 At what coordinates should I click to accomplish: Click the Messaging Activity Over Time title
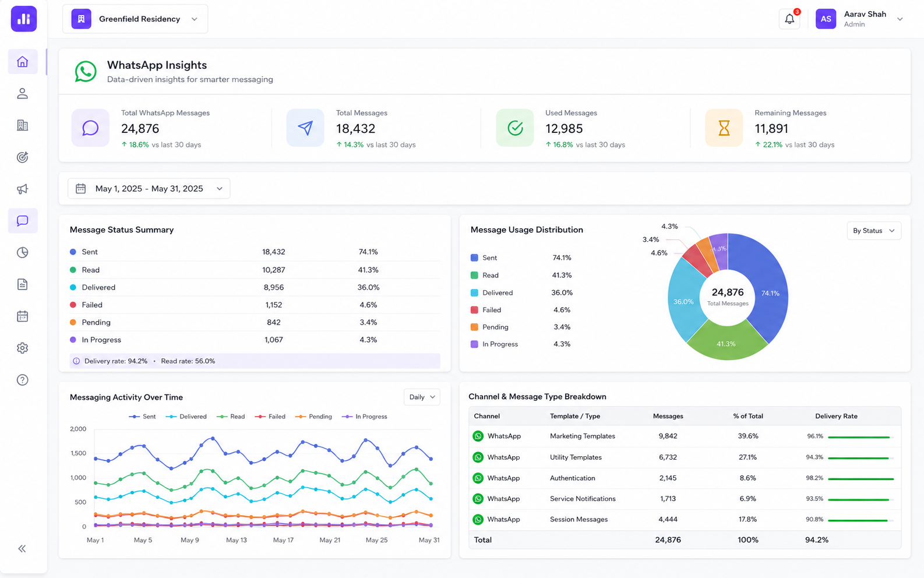coord(126,397)
